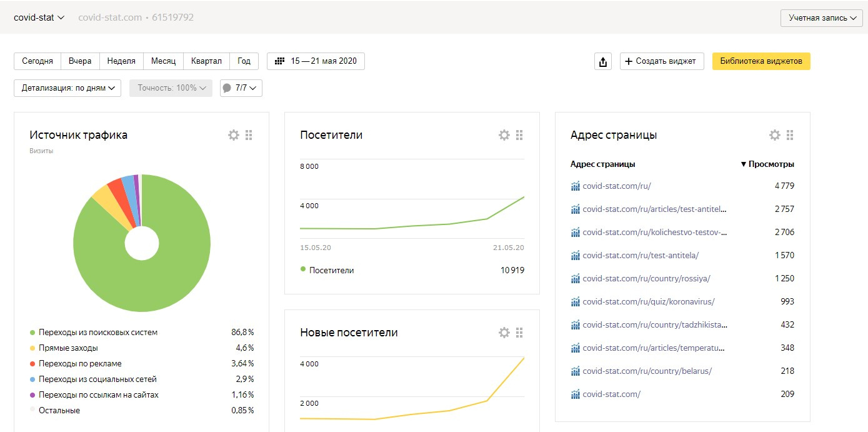Image resolution: width=868 pixels, height=432 pixels.
Task: Select the Неделя period tab
Action: [x=121, y=61]
